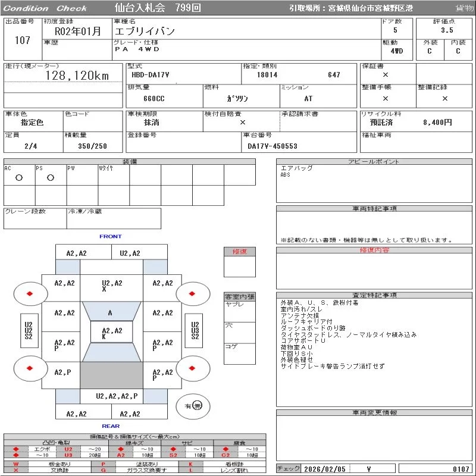Click the gray cargo area in vehicle diagram
This screenshot has height=476, width=476.
coord(111,376)
